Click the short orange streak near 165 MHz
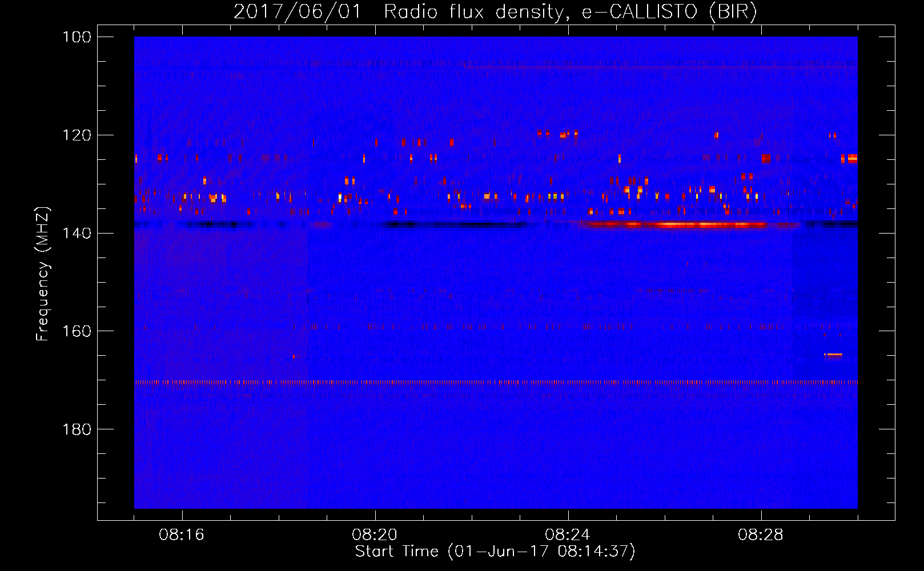The height and width of the screenshot is (571, 924). [x=834, y=355]
